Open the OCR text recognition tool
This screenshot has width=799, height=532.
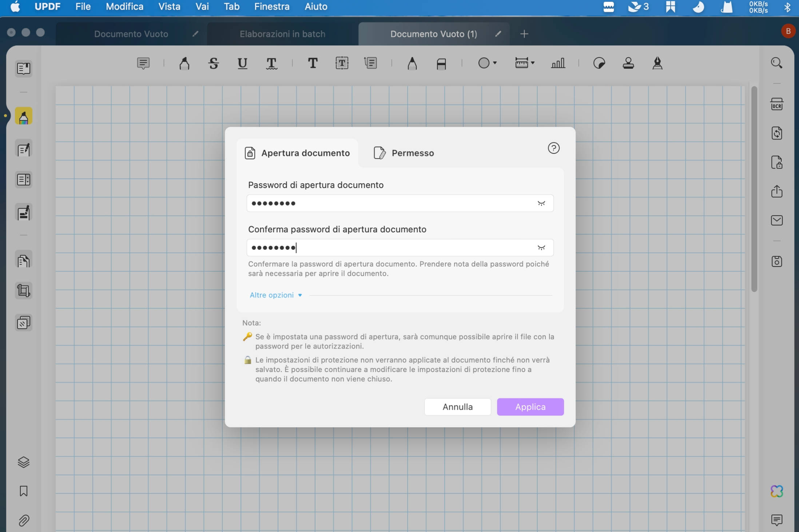[x=777, y=104]
